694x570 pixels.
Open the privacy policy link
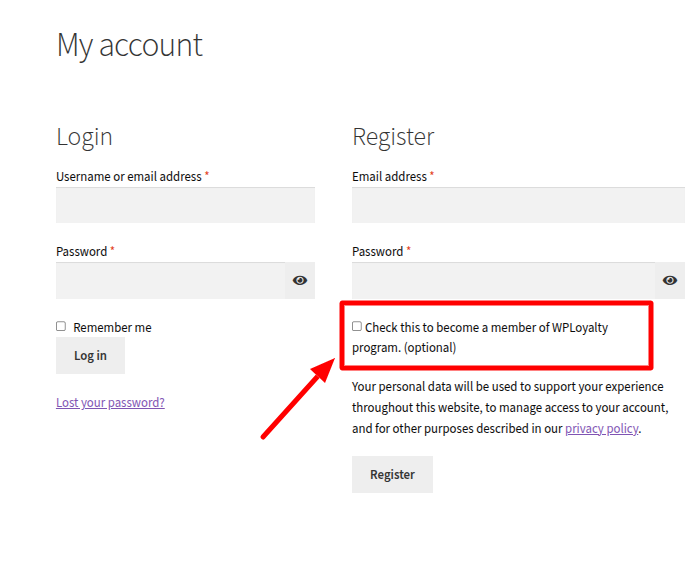click(601, 428)
